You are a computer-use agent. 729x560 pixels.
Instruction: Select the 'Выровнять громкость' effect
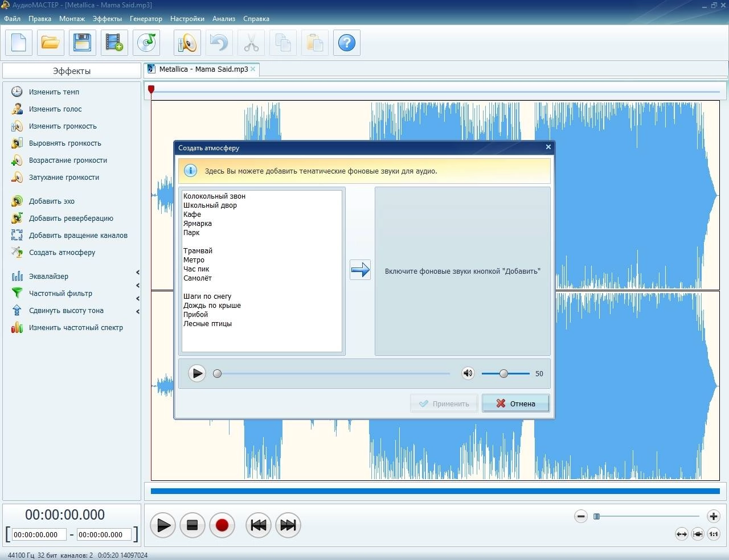[x=65, y=143]
